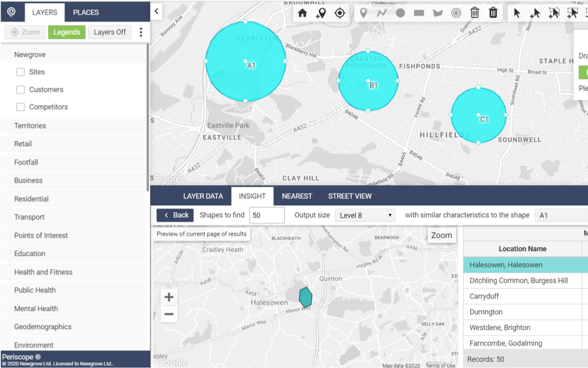Expand the Business layer group

point(73,180)
